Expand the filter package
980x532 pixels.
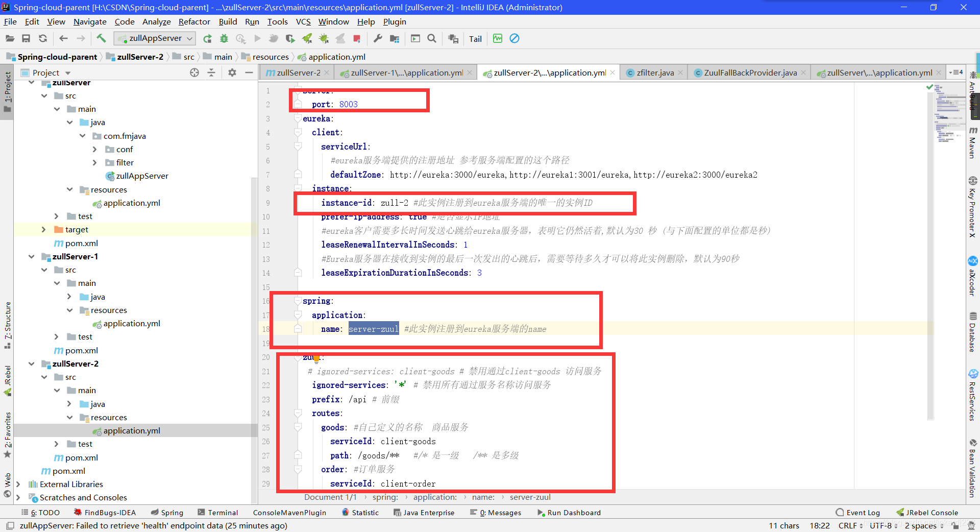coord(94,162)
